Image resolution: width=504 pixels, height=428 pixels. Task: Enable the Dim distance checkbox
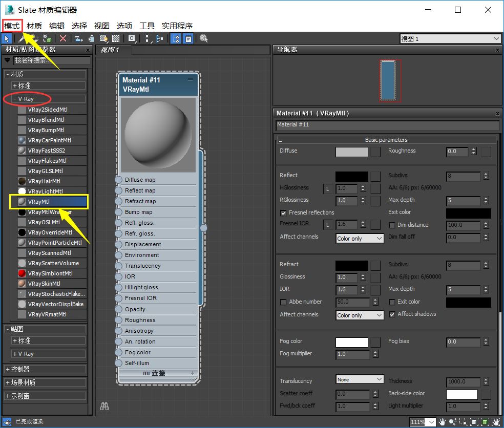click(x=391, y=225)
